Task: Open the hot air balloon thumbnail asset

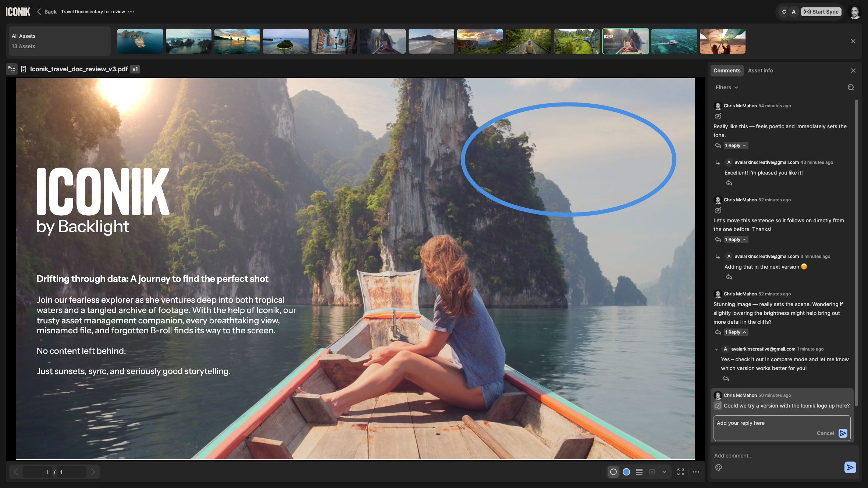Action: [722, 41]
